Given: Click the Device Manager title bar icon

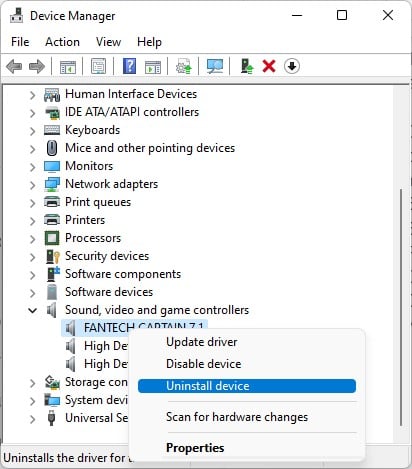Looking at the screenshot, I should 16,15.
